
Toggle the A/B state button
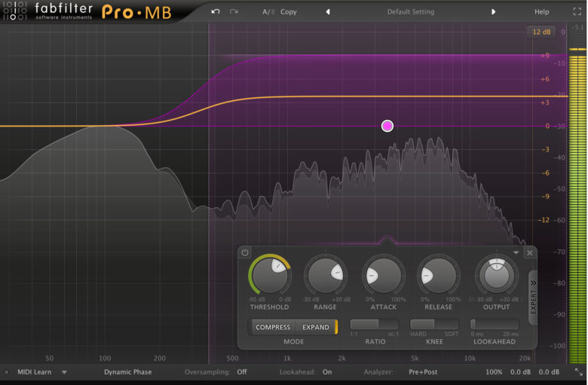click(268, 11)
